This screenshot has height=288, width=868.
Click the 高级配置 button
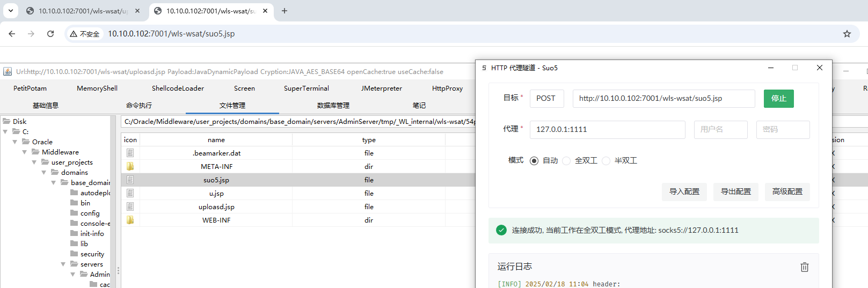coord(787,191)
